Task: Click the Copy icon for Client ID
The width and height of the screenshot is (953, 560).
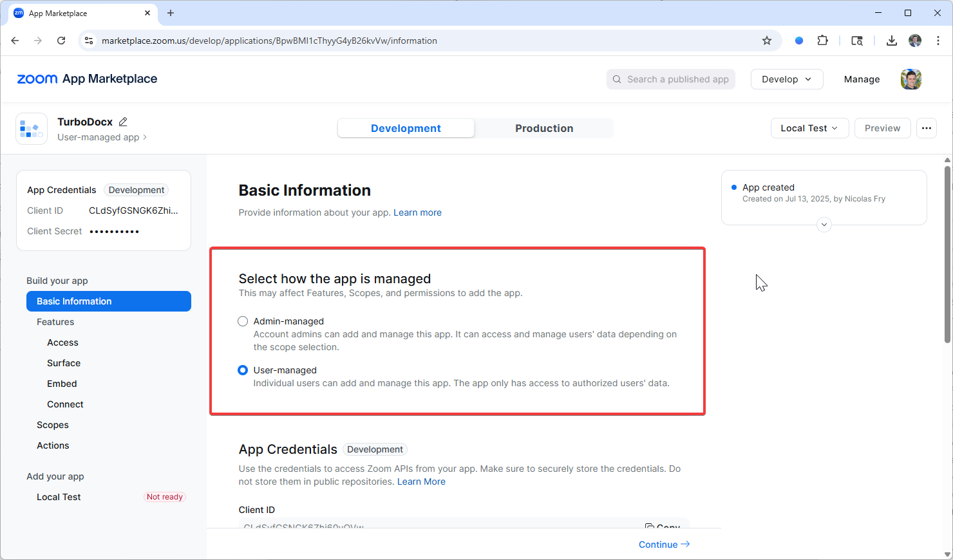Action: click(650, 527)
